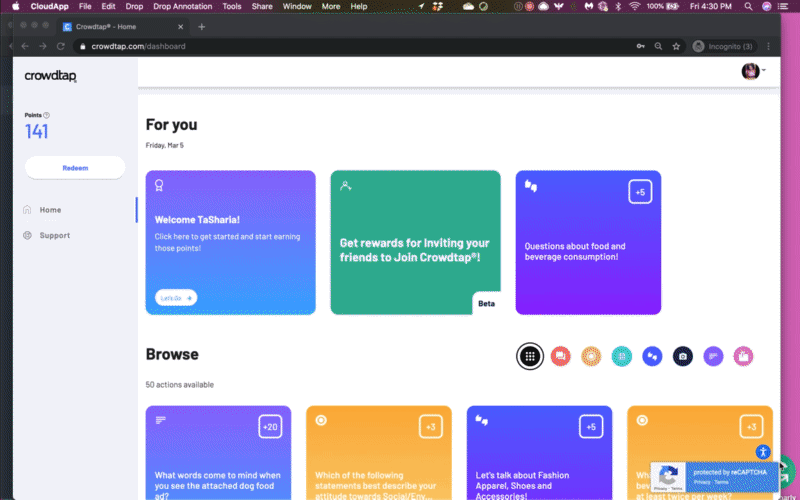The width and height of the screenshot is (800, 500).
Task: Select the all-actions grid filter icon
Action: pos(530,356)
